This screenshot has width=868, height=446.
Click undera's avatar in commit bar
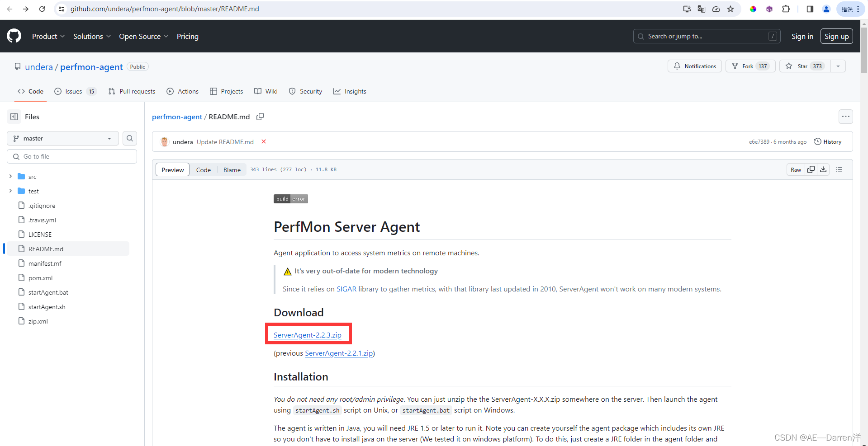(x=165, y=142)
